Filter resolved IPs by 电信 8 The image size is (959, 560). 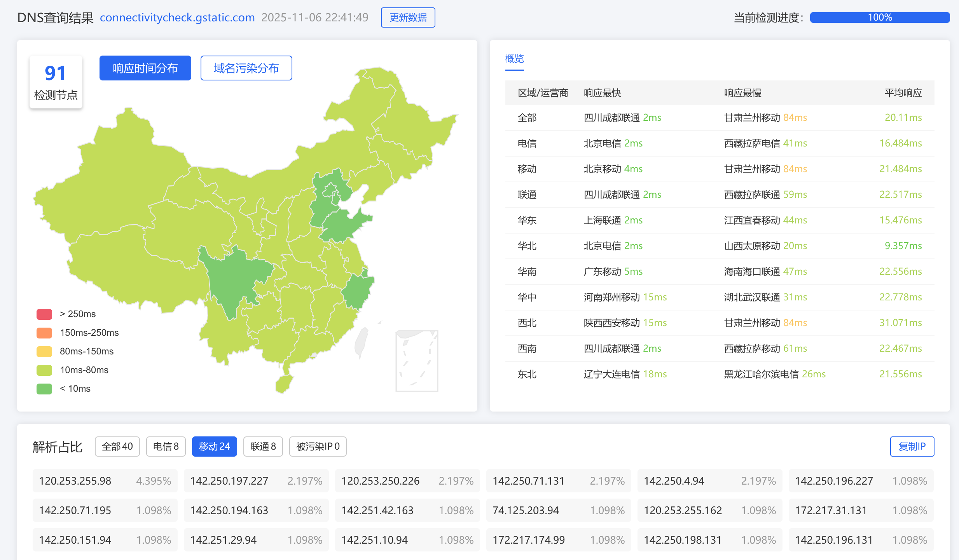point(166,447)
